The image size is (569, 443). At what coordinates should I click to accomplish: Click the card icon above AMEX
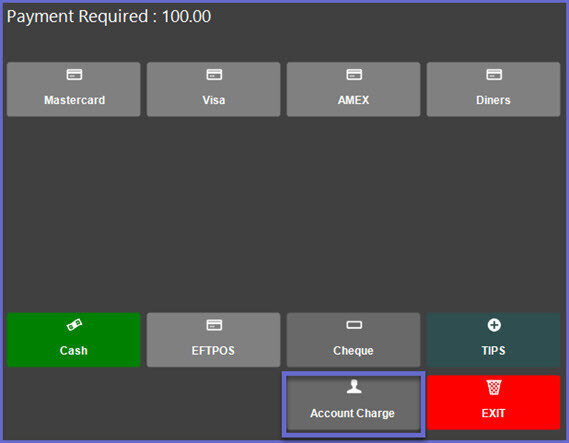point(354,74)
